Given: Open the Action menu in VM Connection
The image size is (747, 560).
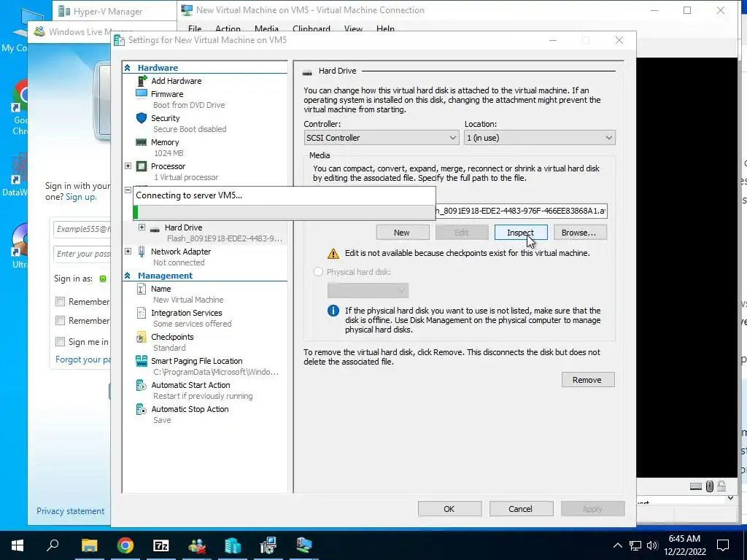Looking at the screenshot, I should (x=228, y=28).
